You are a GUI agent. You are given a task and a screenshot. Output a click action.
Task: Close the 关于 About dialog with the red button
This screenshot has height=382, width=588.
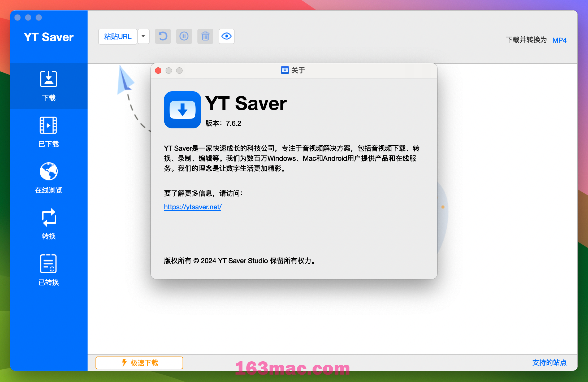tap(158, 71)
